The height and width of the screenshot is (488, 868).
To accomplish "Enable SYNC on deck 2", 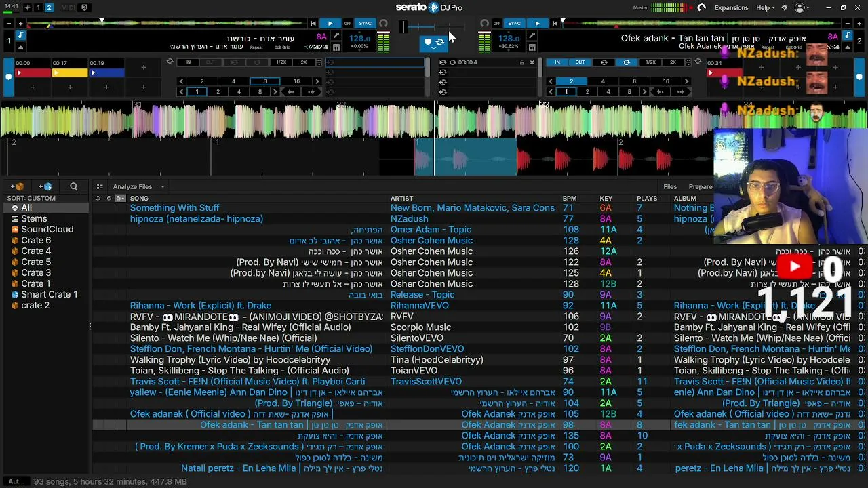I will tap(514, 24).
